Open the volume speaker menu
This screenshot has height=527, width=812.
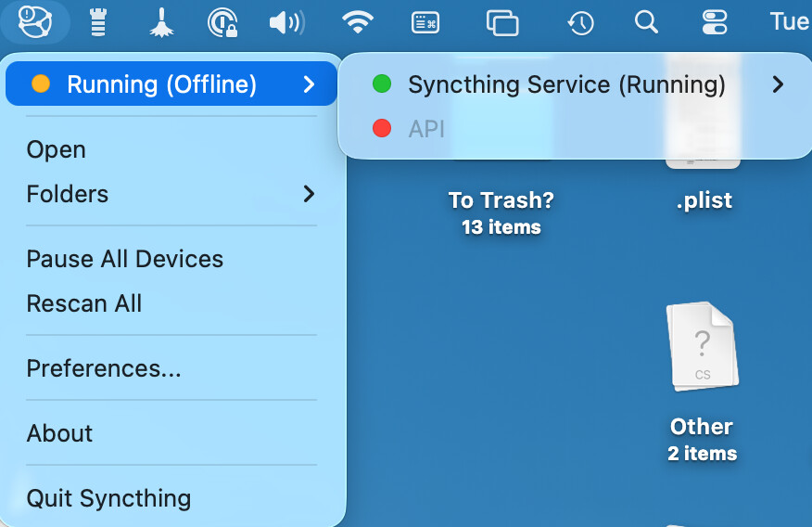click(x=286, y=21)
